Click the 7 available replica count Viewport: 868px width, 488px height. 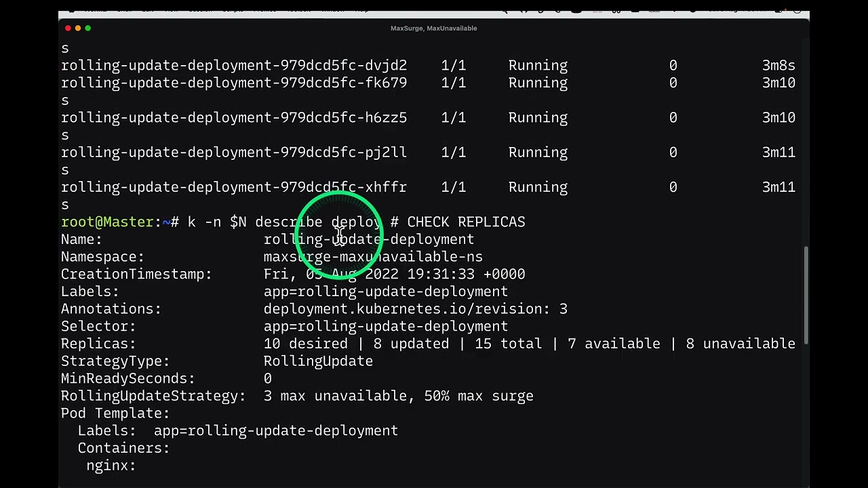614,344
